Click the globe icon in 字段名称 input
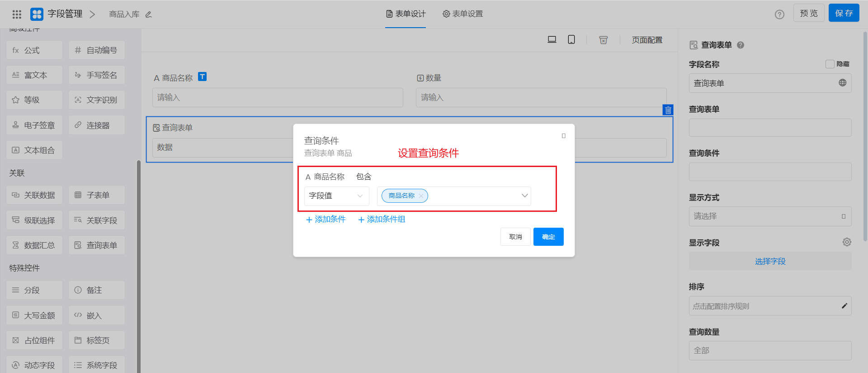 (843, 83)
